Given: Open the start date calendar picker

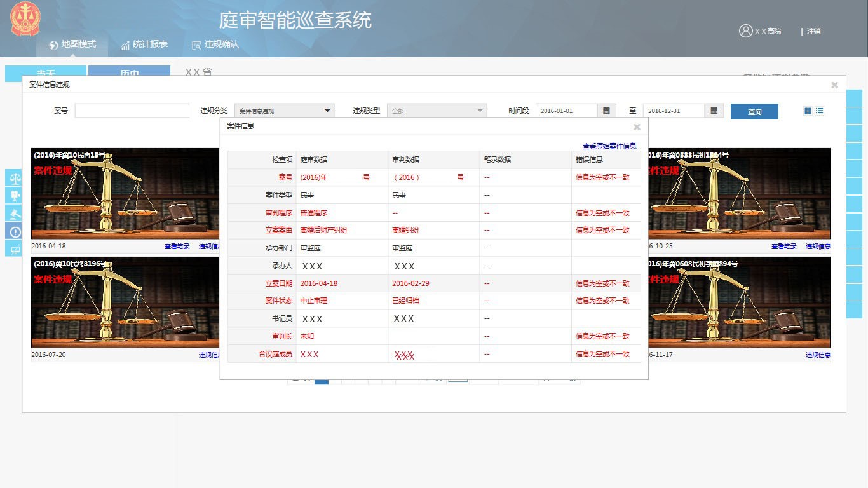Looking at the screenshot, I should (x=606, y=111).
